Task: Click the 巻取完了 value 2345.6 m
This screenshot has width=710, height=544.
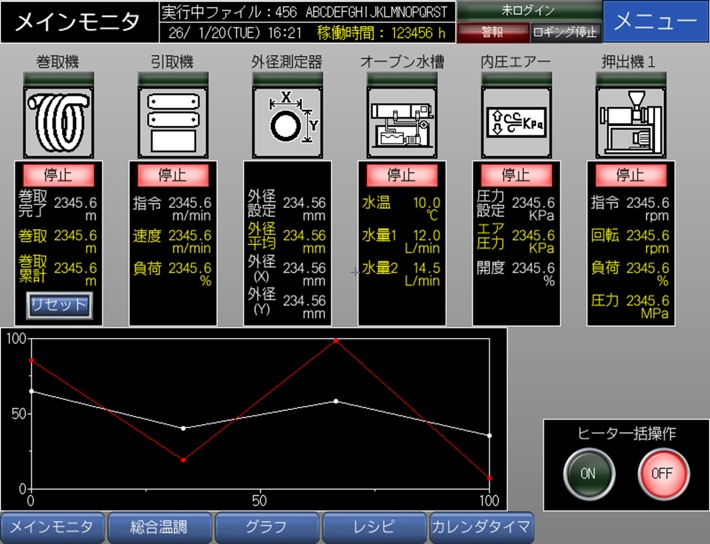Action: [x=76, y=208]
